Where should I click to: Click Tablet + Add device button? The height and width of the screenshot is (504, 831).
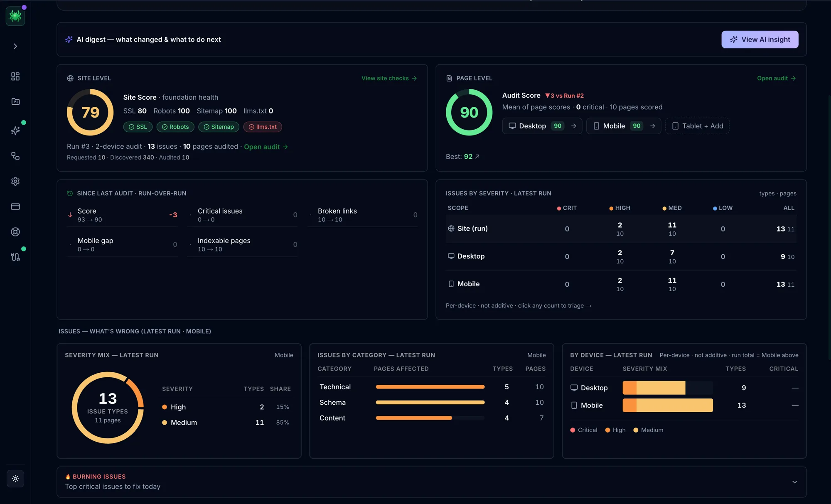(697, 126)
